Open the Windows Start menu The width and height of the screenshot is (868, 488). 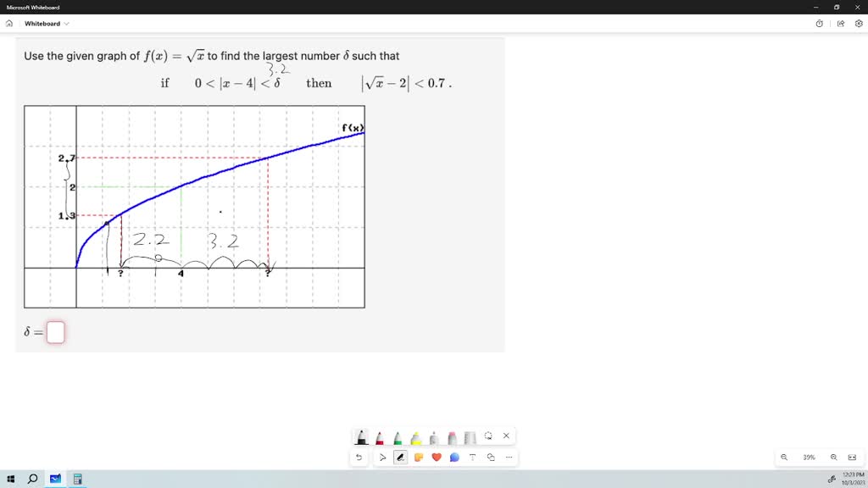click(x=11, y=479)
